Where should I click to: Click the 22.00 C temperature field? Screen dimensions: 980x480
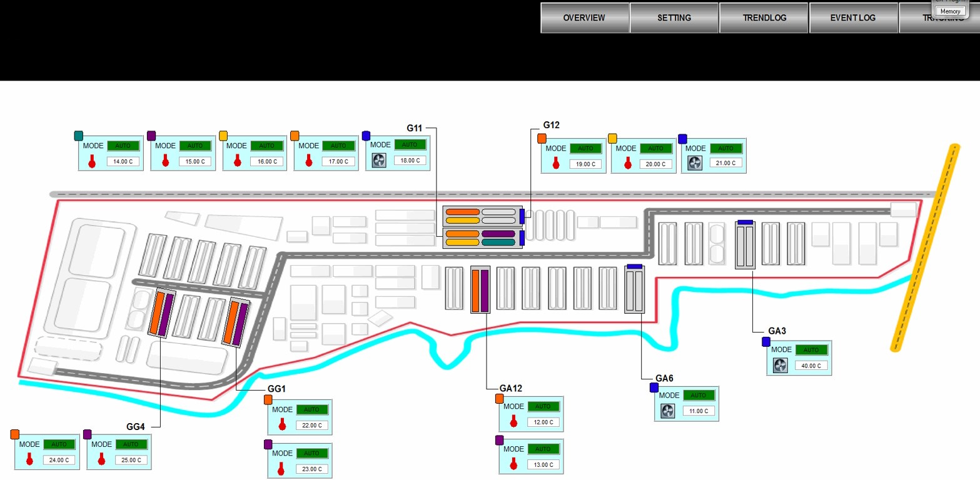311,426
